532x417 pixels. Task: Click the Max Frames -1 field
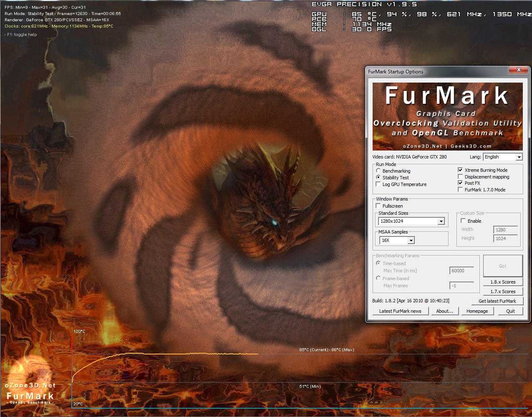click(461, 286)
